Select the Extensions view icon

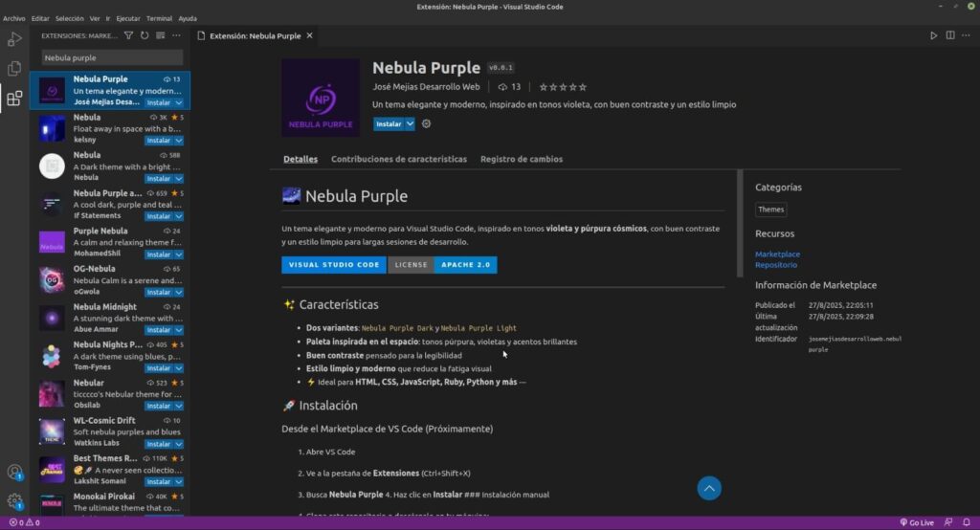[x=14, y=99]
